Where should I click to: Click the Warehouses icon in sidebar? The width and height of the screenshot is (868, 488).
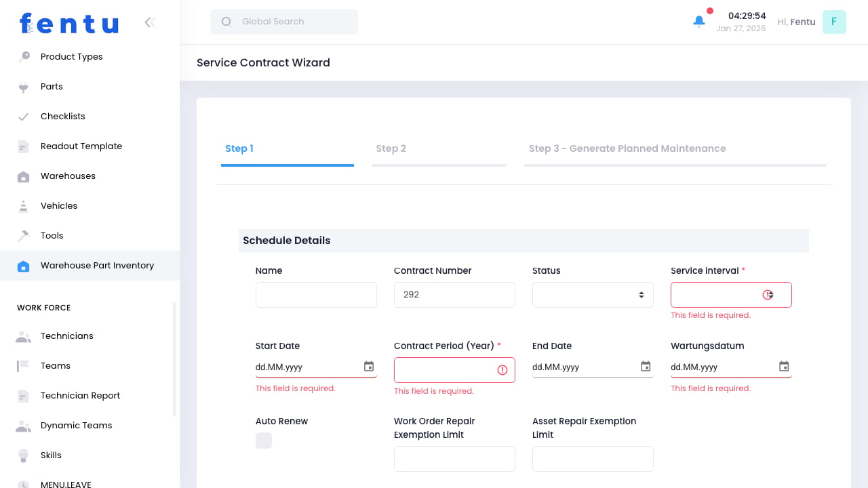click(x=24, y=176)
